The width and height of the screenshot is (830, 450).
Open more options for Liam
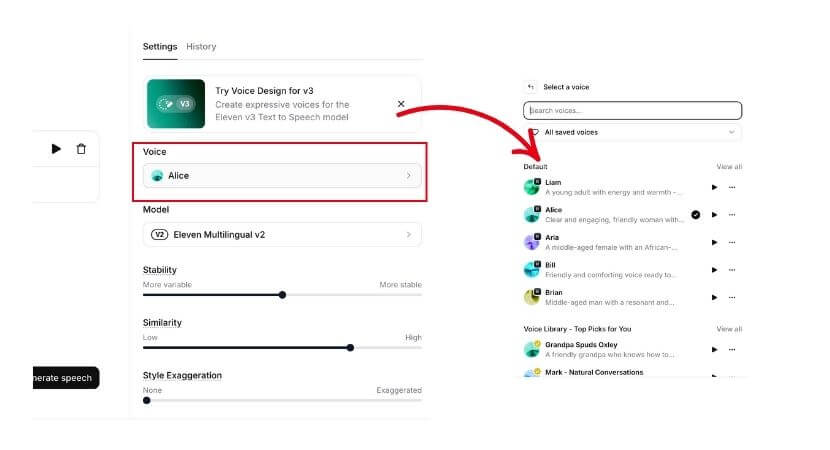coord(732,187)
